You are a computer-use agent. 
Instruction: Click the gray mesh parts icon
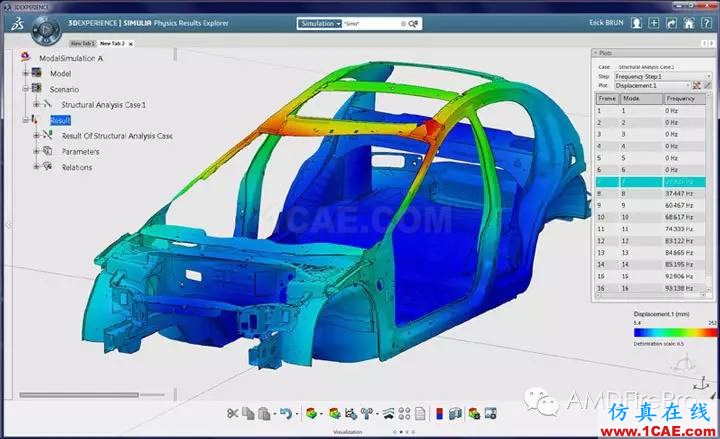pyautogui.click(x=455, y=414)
